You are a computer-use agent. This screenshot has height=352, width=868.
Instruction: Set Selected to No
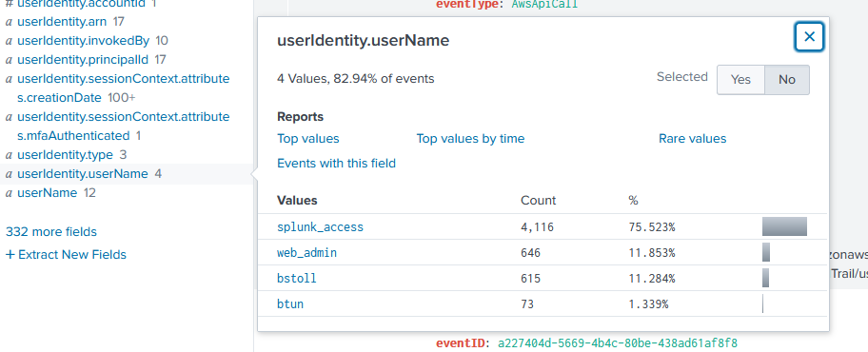[x=786, y=80]
